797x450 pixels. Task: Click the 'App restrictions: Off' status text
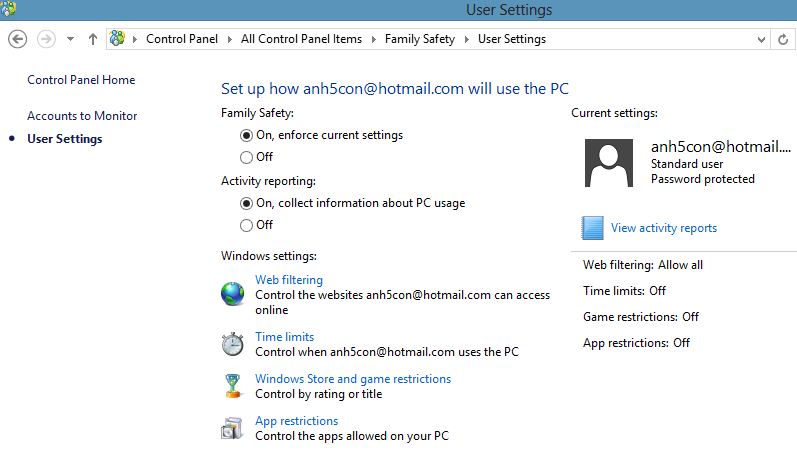[x=636, y=343]
